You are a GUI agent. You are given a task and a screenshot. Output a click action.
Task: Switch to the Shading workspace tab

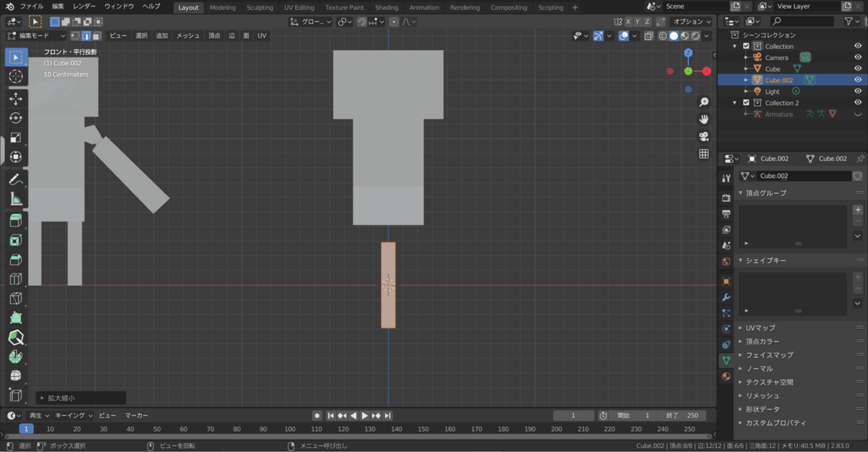tap(386, 7)
